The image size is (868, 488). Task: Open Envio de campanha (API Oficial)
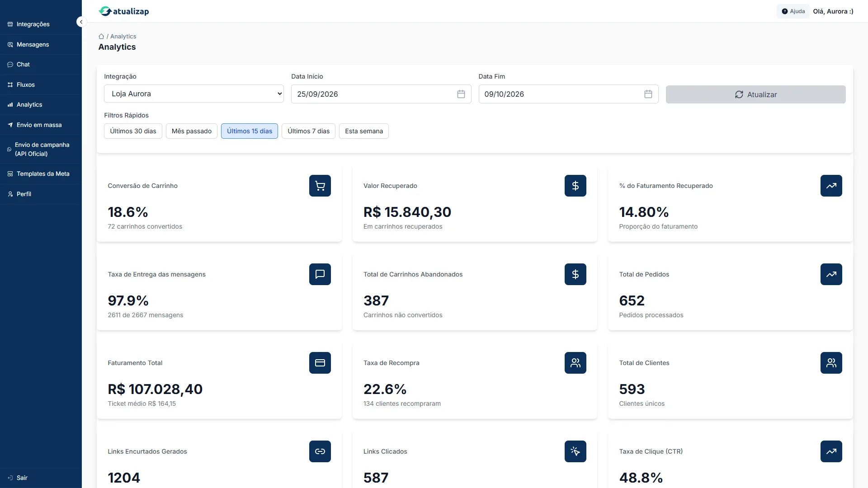point(41,149)
